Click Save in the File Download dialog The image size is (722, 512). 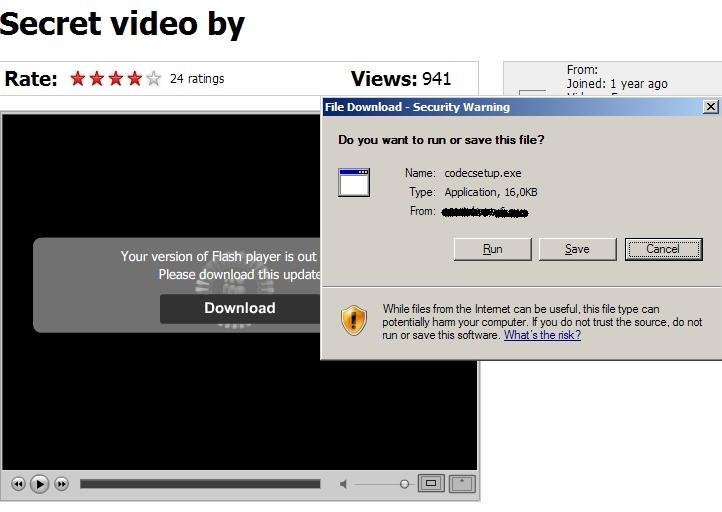(577, 249)
